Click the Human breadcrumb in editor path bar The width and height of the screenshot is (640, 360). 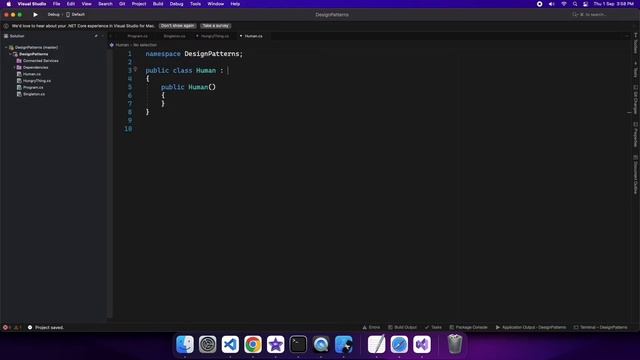(x=122, y=45)
